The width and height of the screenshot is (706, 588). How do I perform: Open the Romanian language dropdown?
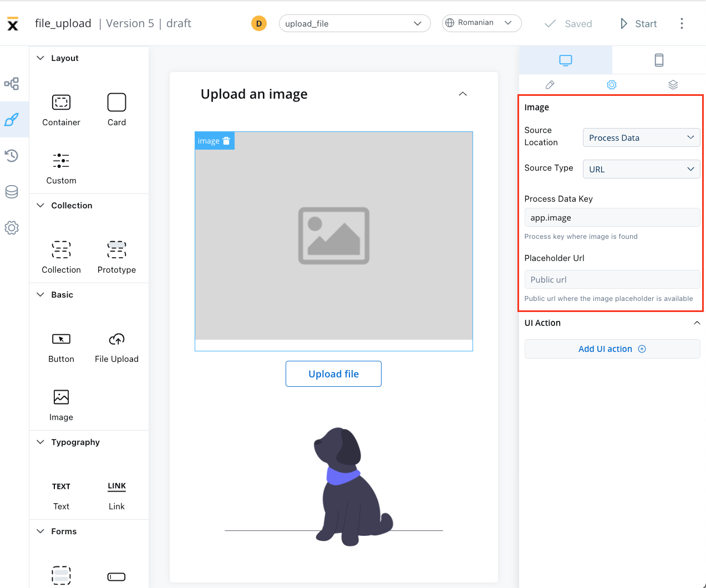tap(481, 23)
